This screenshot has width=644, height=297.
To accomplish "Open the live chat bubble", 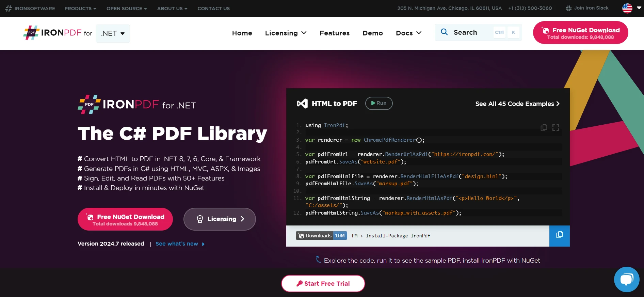I will coord(627,279).
